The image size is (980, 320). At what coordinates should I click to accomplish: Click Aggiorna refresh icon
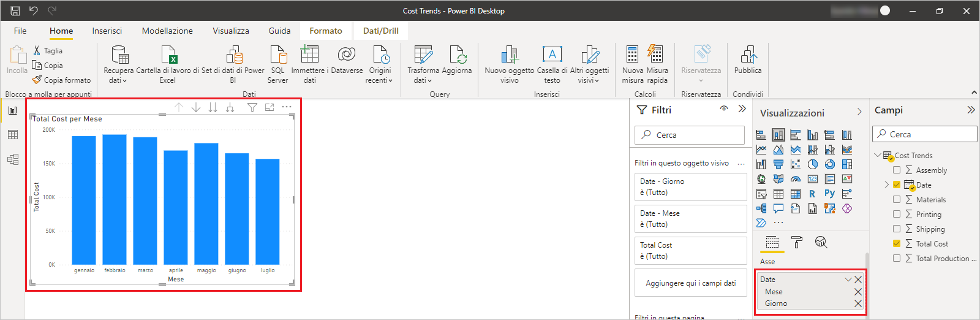pos(457,55)
